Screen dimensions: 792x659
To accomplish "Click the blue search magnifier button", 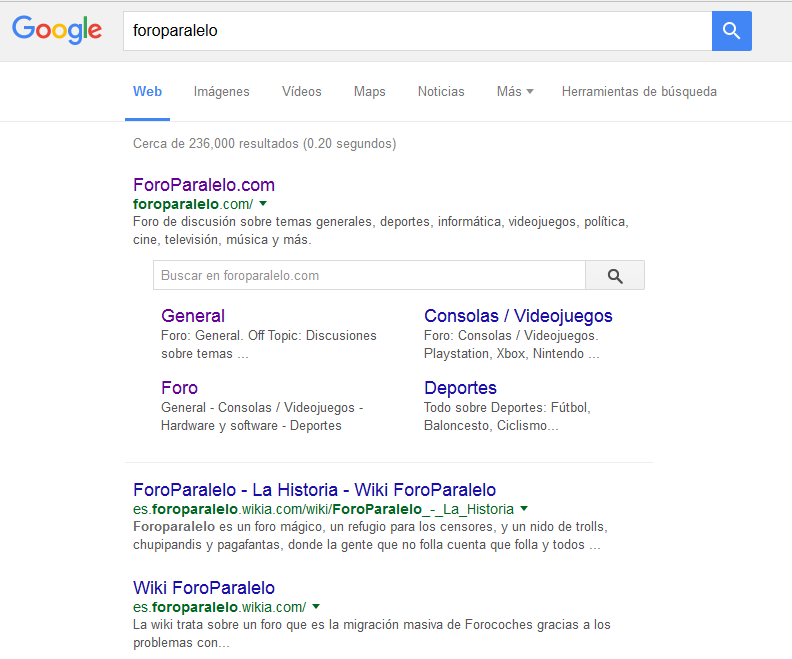I will [x=731, y=31].
